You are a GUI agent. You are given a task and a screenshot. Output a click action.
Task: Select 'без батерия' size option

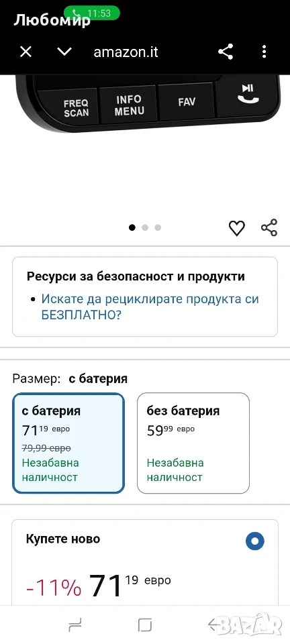tap(193, 443)
